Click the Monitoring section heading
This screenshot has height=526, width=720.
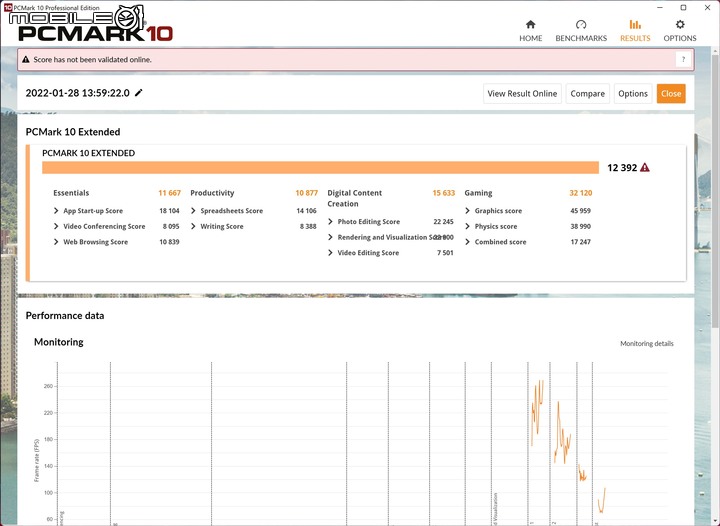click(59, 342)
